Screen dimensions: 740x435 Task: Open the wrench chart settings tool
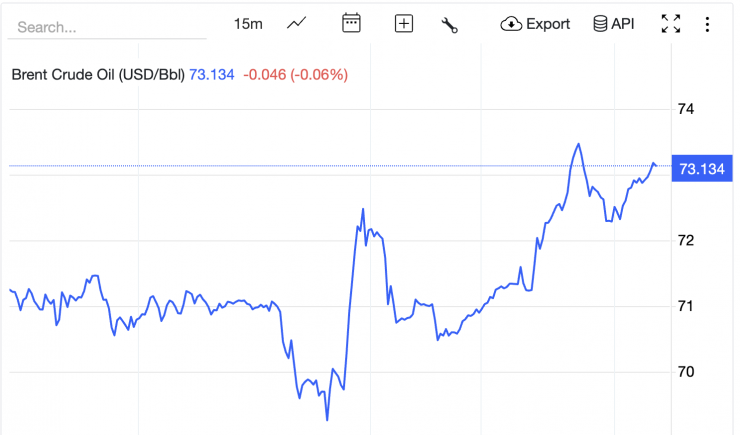coord(449,25)
